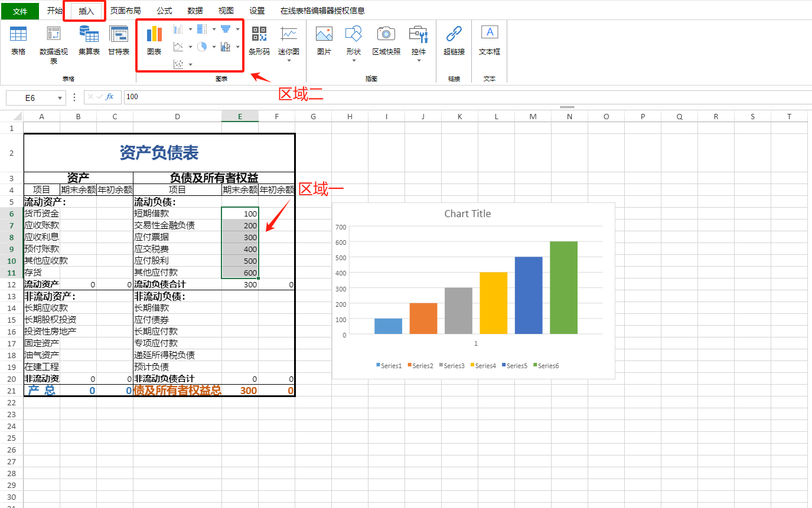Expand the stacked bar chart dropdown arrow
The image size is (812, 508).
(x=214, y=29)
